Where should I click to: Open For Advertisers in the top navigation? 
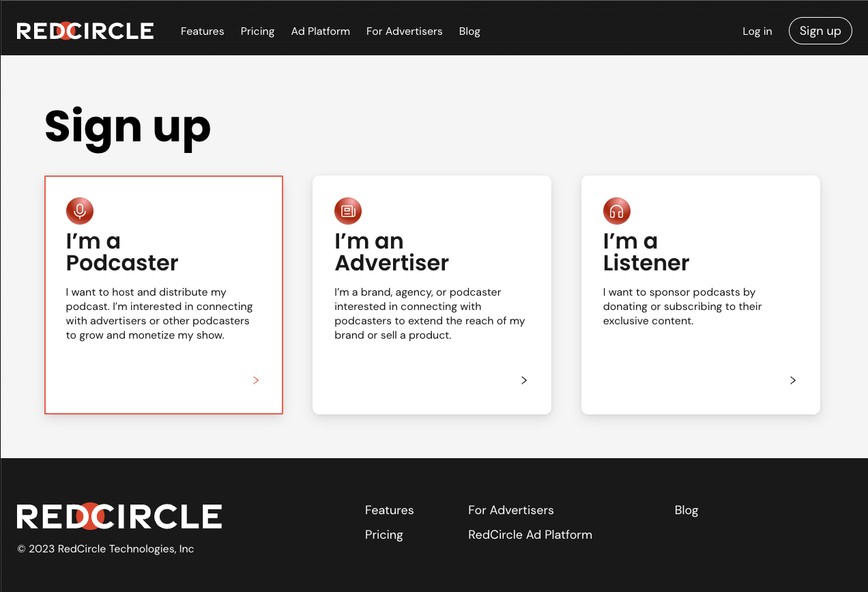click(x=405, y=31)
